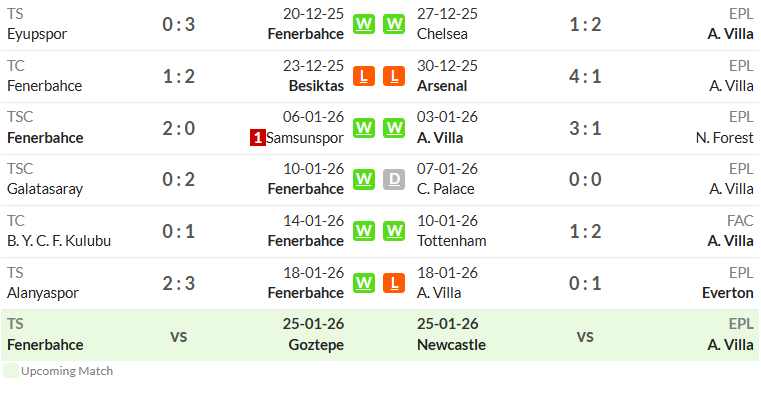Click the L badge for Fenerbahce vs Besiktas
Viewport: 761px width, 402px height.
coord(364,76)
